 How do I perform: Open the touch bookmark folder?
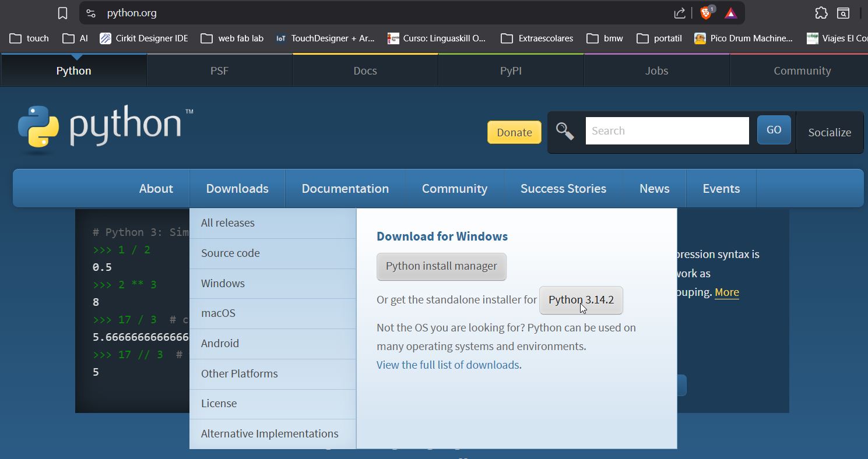[29, 38]
